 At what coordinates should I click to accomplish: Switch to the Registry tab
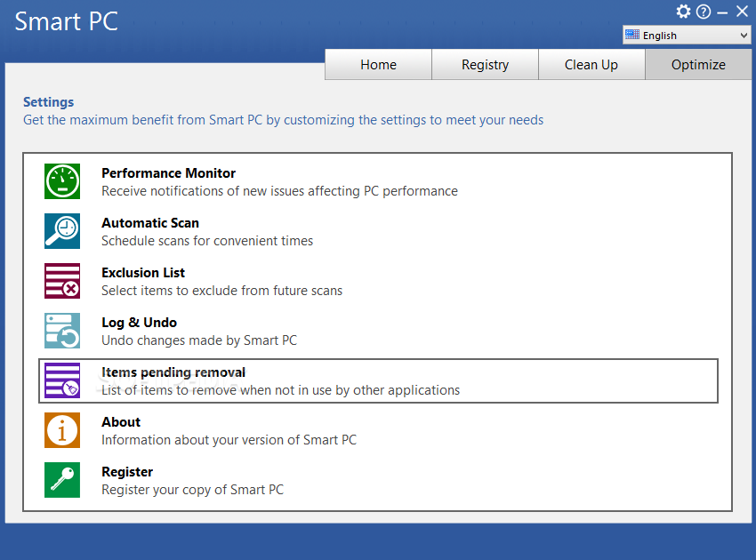coord(485,65)
